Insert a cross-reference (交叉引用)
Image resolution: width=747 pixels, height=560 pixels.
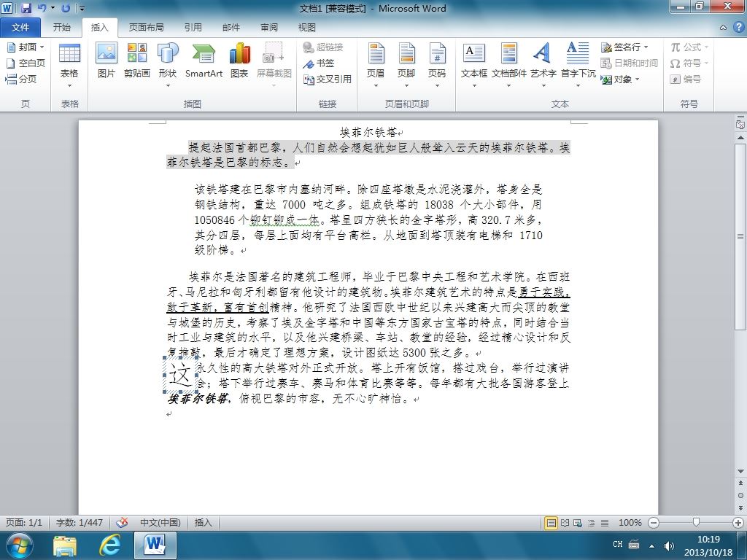[328, 79]
